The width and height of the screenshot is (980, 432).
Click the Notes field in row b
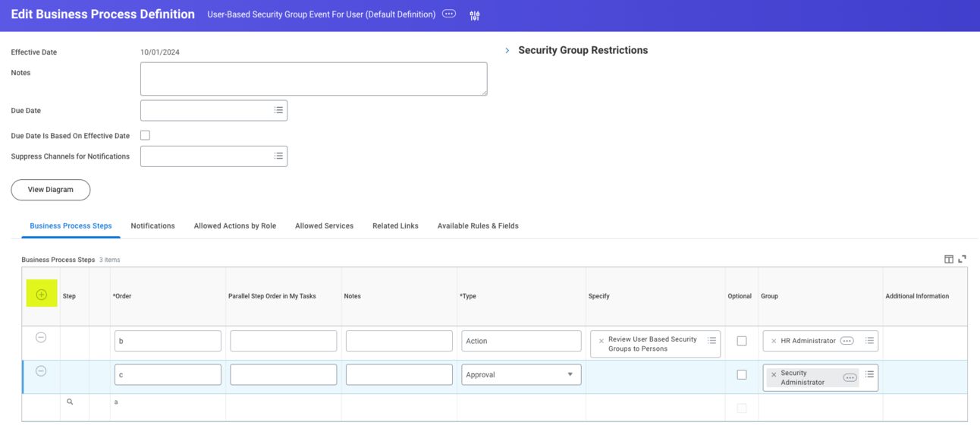point(399,341)
